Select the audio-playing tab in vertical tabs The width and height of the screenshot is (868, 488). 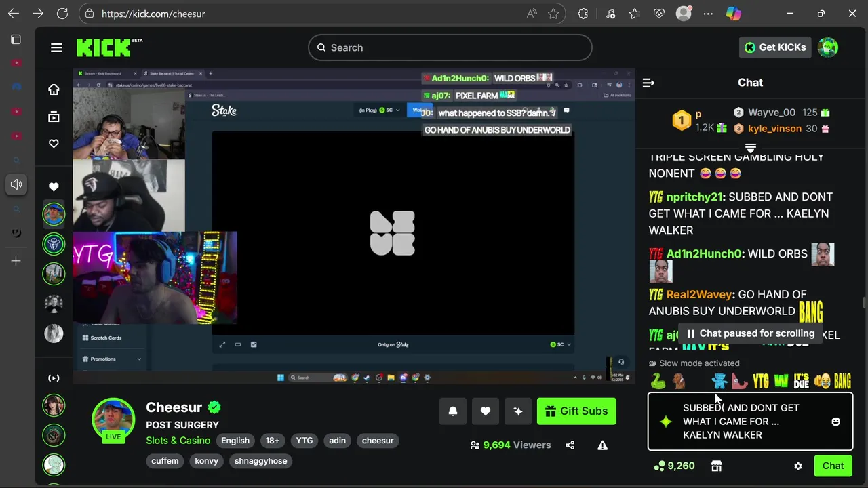16,184
